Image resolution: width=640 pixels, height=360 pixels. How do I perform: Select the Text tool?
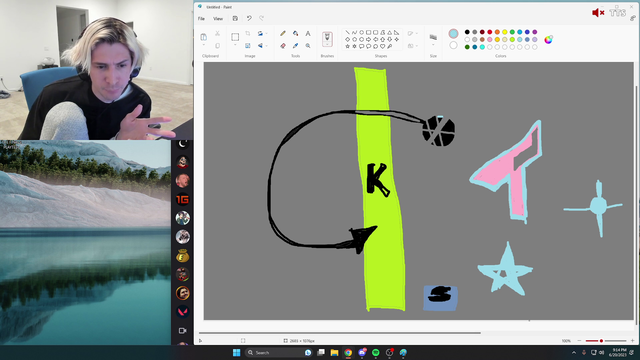tap(308, 33)
